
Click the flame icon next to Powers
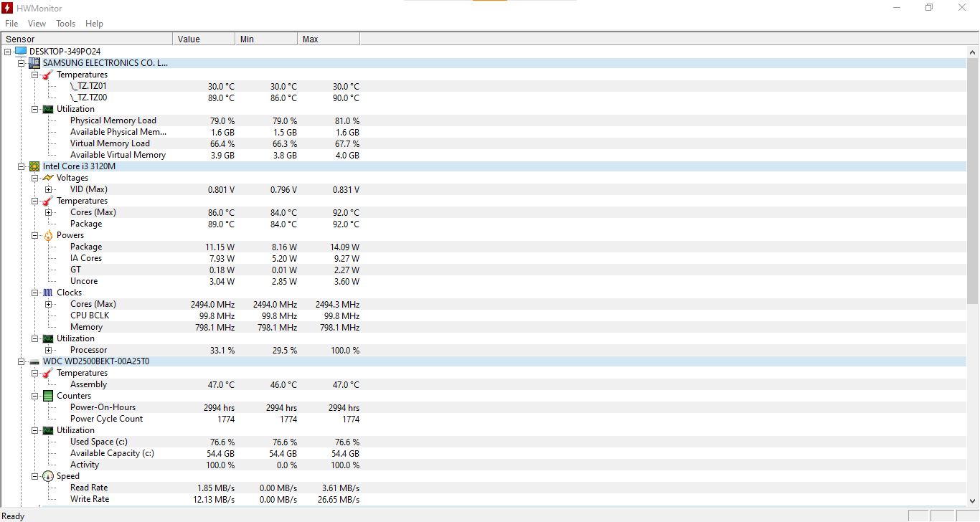click(x=47, y=235)
